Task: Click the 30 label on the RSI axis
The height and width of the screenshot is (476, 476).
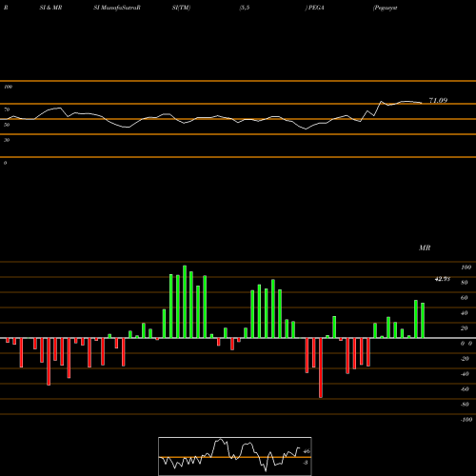Action: click(7, 140)
